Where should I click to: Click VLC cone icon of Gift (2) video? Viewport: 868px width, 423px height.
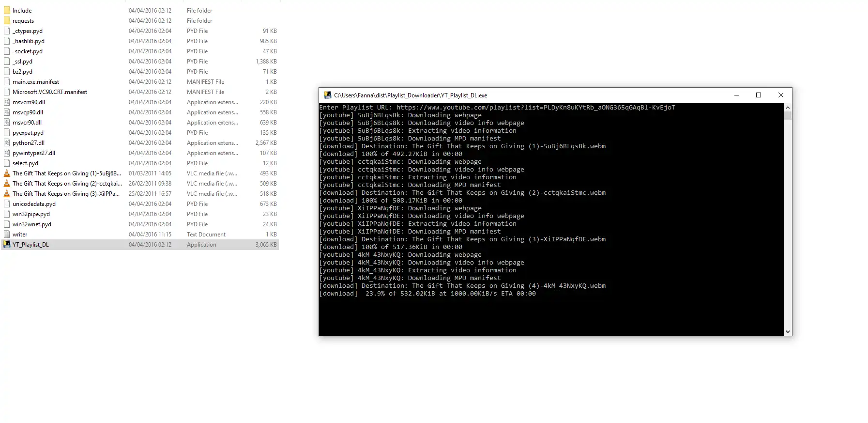pyautogui.click(x=7, y=183)
